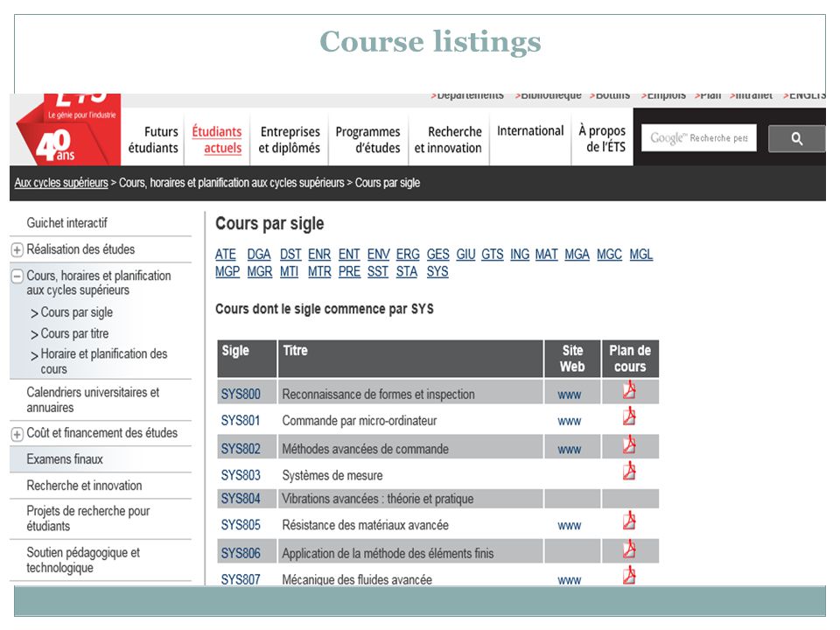
Task: Open À propos de l'ÉTS menu
Action: click(602, 139)
